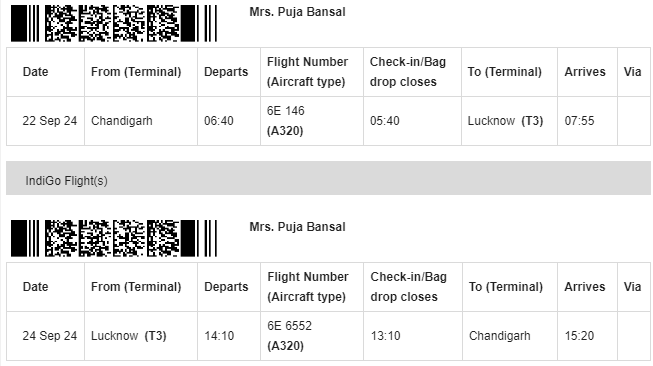Click the Via header in first table
Viewport: 653px width, 366px height.
[632, 72]
